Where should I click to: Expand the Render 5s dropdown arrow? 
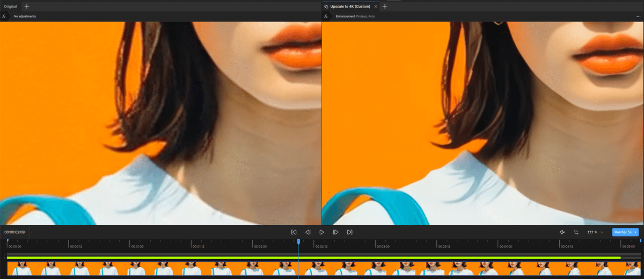click(635, 232)
